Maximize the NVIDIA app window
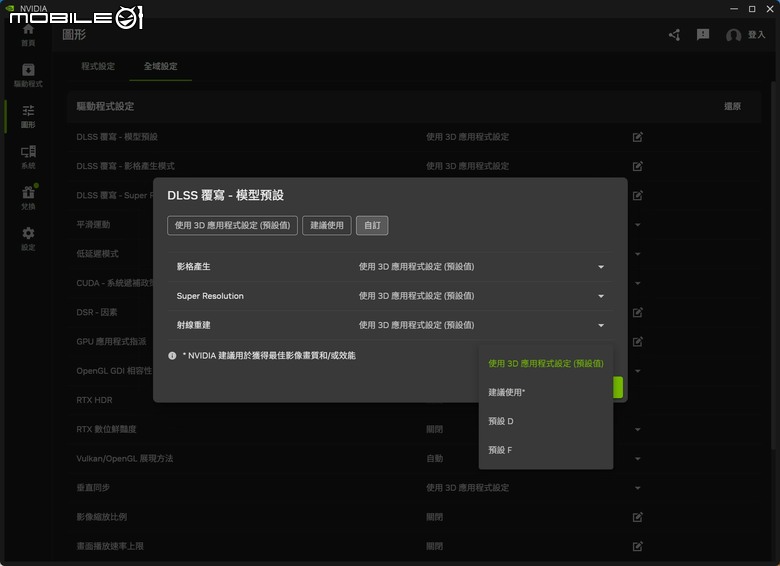Viewport: 780px width, 566px height. pyautogui.click(x=752, y=9)
